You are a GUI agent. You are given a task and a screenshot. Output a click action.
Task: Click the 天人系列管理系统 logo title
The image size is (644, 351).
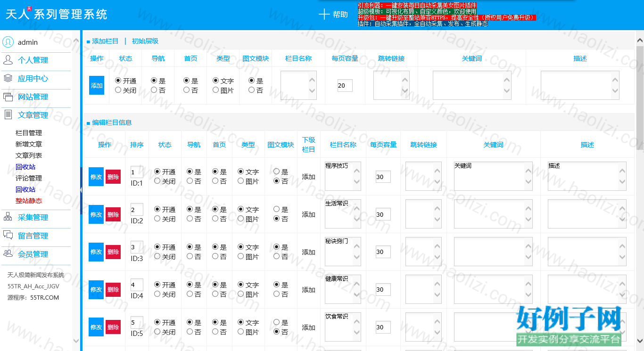(x=57, y=14)
